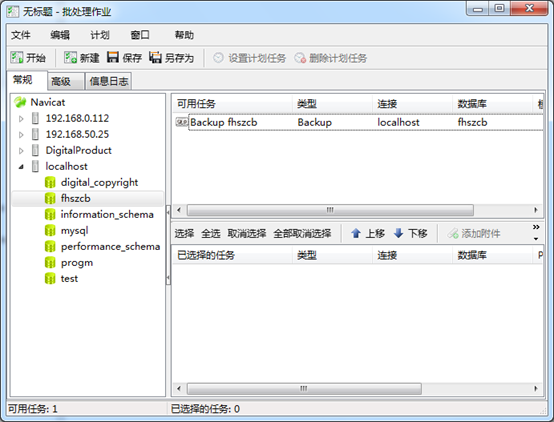Click the Move Down (下移) blue arrow
The width and height of the screenshot is (554, 422).
[x=399, y=233]
